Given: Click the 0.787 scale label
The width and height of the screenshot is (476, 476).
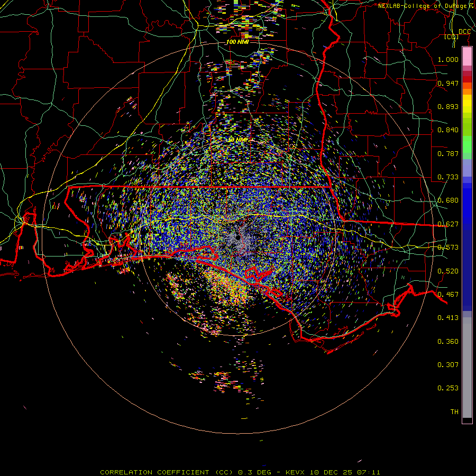Looking at the screenshot, I should (448, 153).
